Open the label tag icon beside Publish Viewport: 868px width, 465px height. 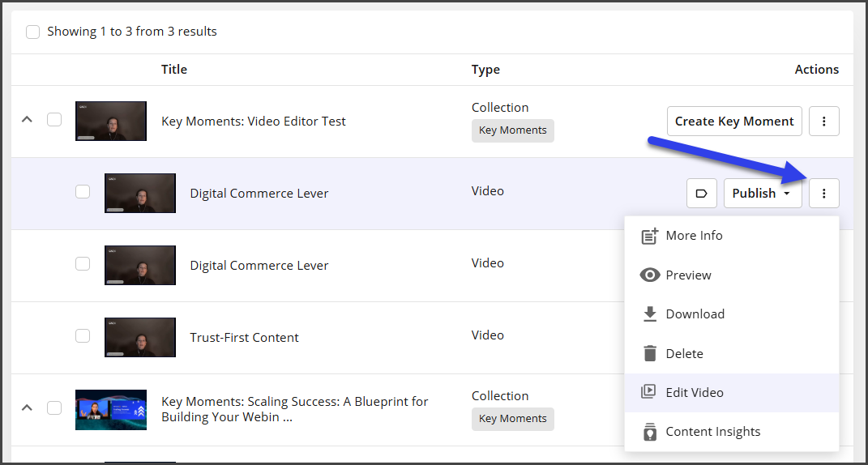pyautogui.click(x=701, y=193)
